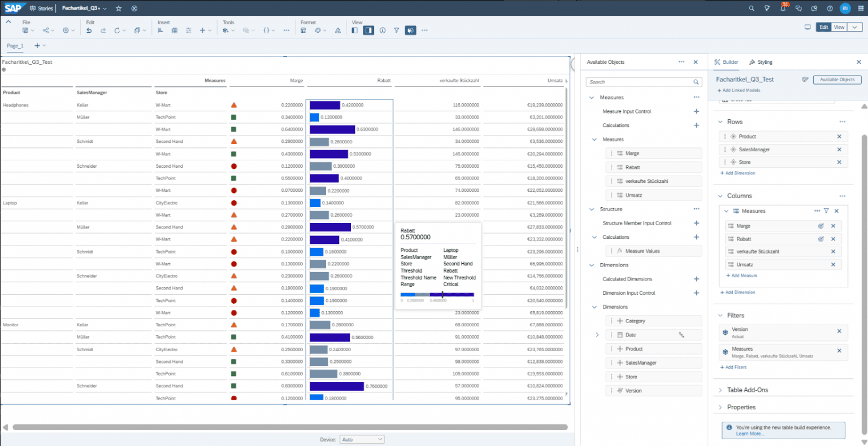Viewport: 868px width, 446px height.
Task: Select the Page_1 tab
Action: (15, 46)
